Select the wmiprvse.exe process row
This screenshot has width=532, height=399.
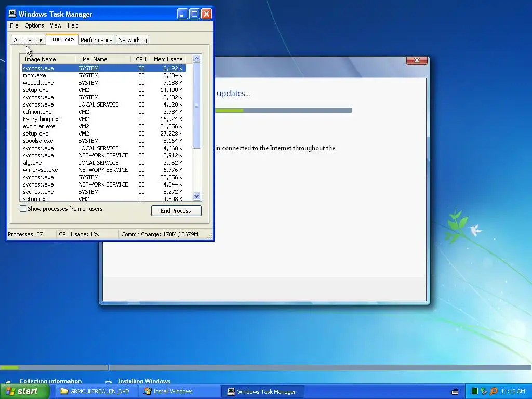[104, 170]
